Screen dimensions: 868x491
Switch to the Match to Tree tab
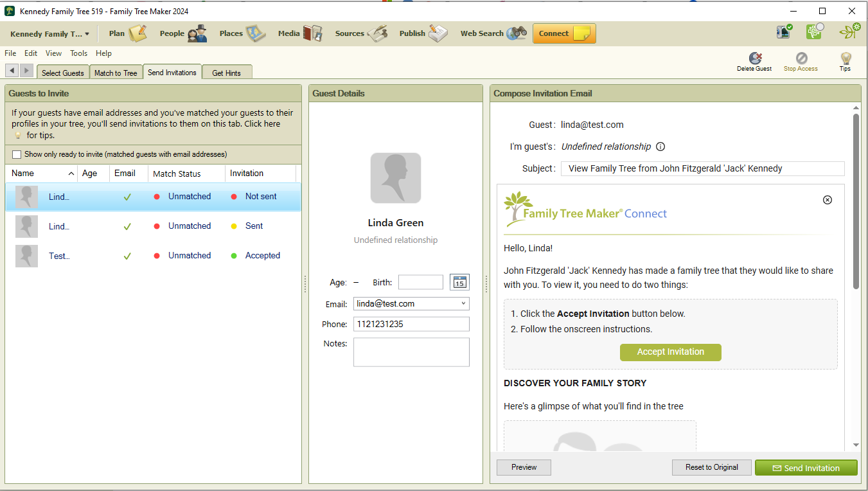coord(116,73)
